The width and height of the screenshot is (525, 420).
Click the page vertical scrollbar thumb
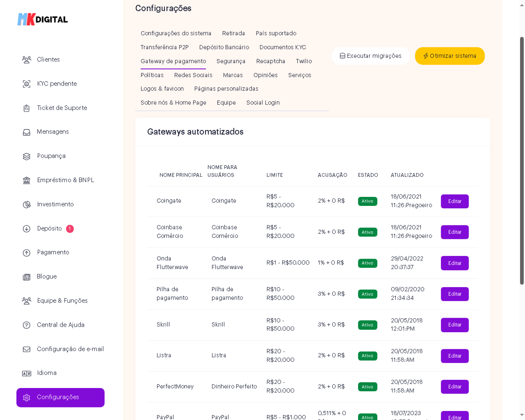522,161
